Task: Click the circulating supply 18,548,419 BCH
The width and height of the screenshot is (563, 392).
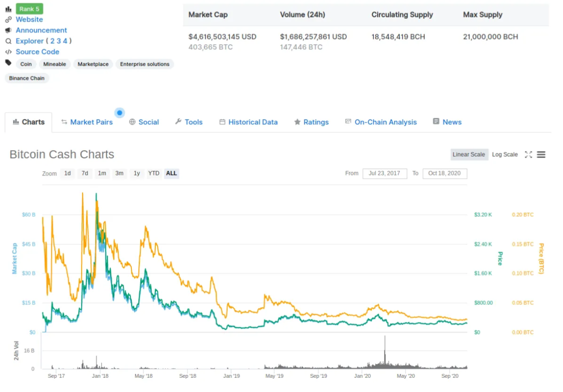Action: (398, 36)
